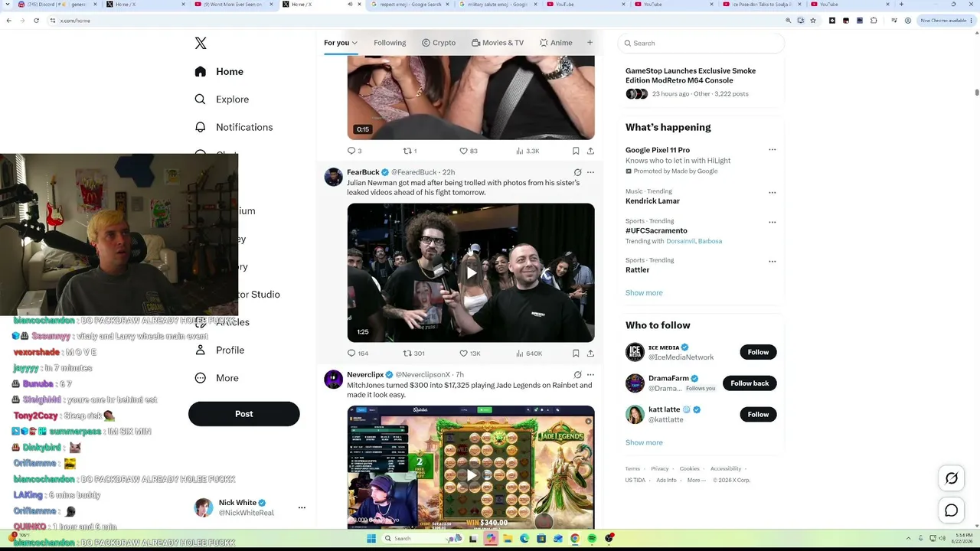Repost FearBuck post with 301 reposts

[413, 353]
